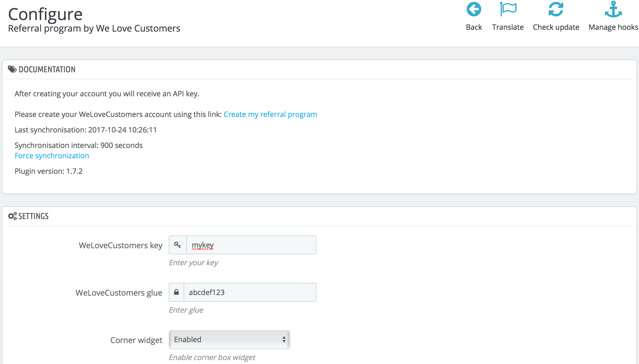
Task: Click the Manage hooks label
Action: [x=613, y=27]
